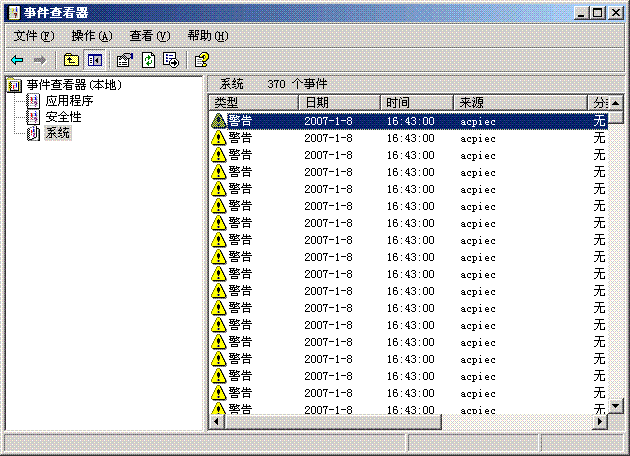Sort events by the 来源 column header

point(520,103)
